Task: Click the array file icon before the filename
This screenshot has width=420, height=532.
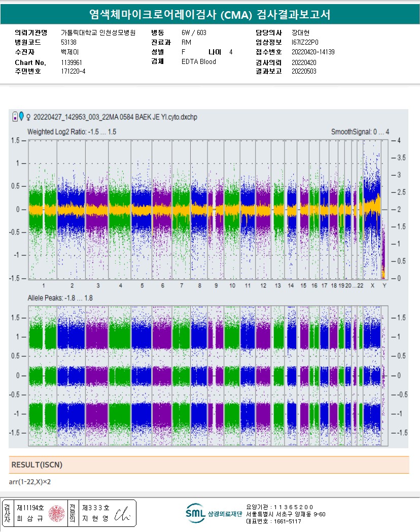Action: point(15,117)
